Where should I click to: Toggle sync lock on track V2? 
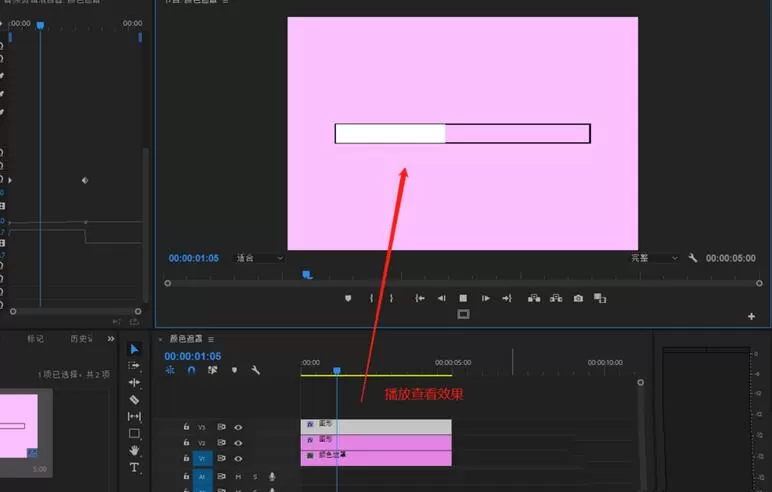pos(222,443)
